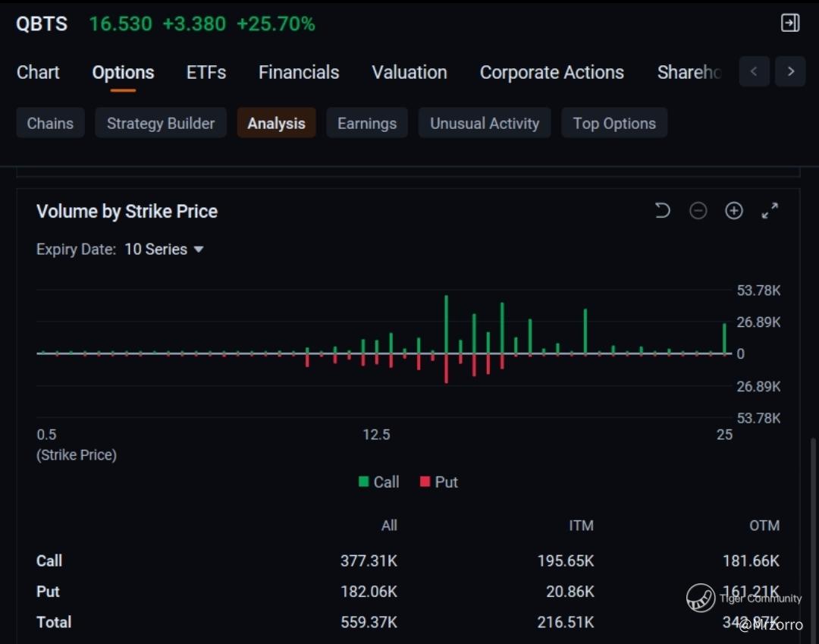This screenshot has width=819, height=644.
Task: Select the Chains sub-tab
Action: pos(50,124)
